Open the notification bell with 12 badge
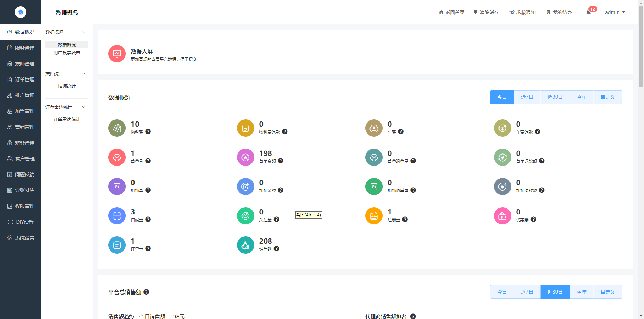644x319 pixels. pyautogui.click(x=589, y=12)
